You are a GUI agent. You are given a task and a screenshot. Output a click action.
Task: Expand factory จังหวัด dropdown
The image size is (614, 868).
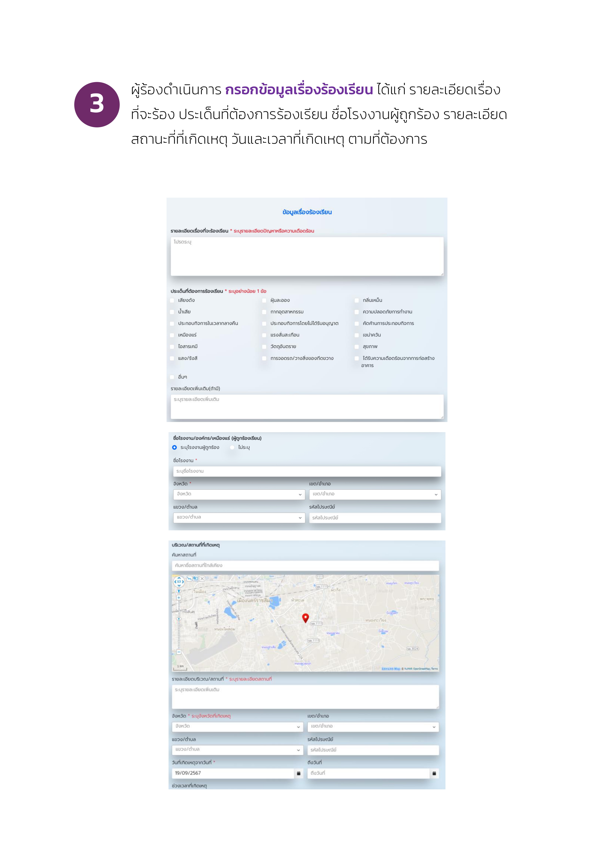click(239, 494)
